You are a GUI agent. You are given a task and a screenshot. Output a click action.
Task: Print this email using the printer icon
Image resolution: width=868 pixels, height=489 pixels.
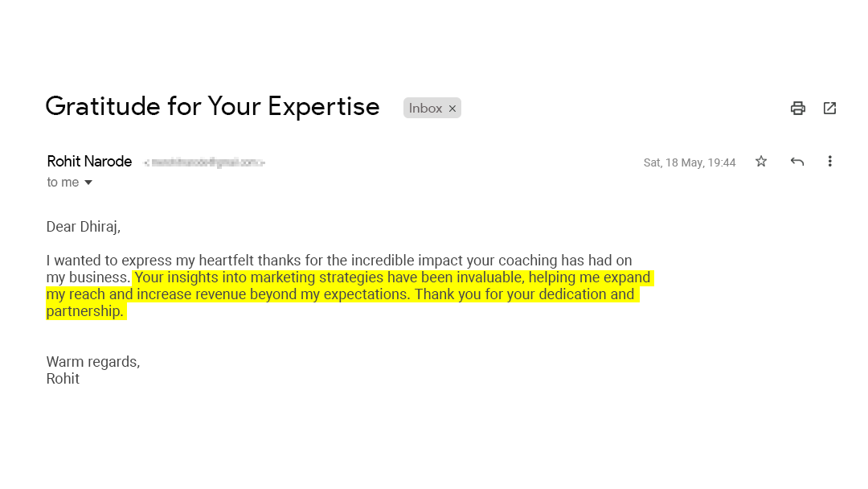(797, 108)
